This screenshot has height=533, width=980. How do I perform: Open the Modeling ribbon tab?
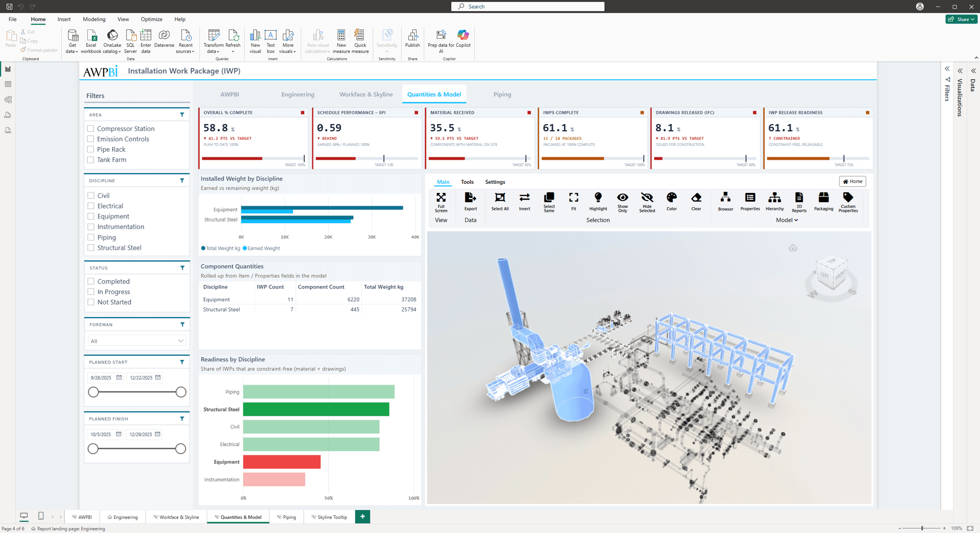pyautogui.click(x=94, y=19)
